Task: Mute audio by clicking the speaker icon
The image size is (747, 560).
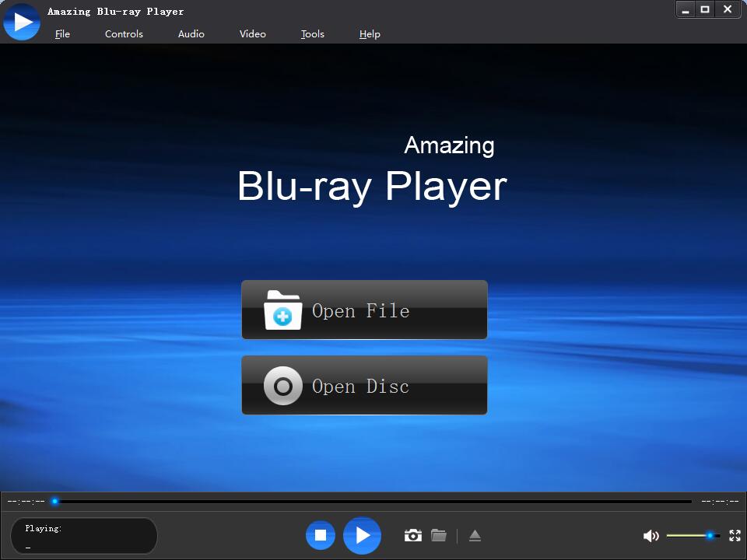Action: pyautogui.click(x=651, y=535)
